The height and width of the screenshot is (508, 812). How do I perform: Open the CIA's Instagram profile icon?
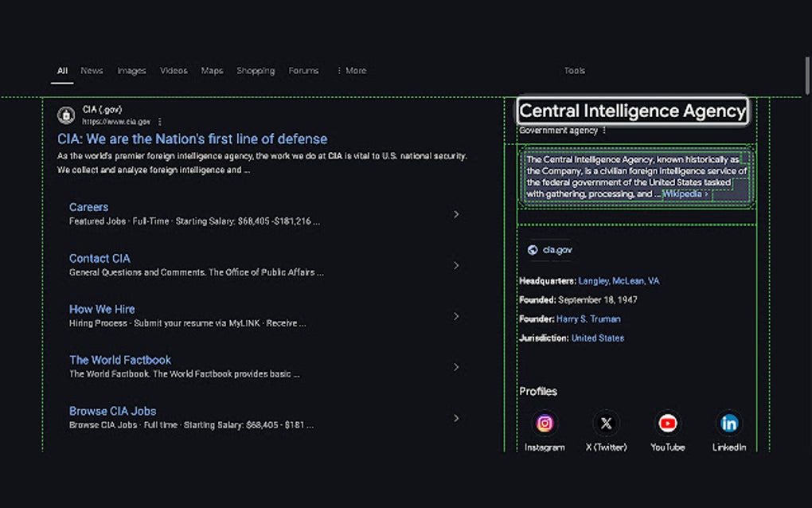point(545,423)
